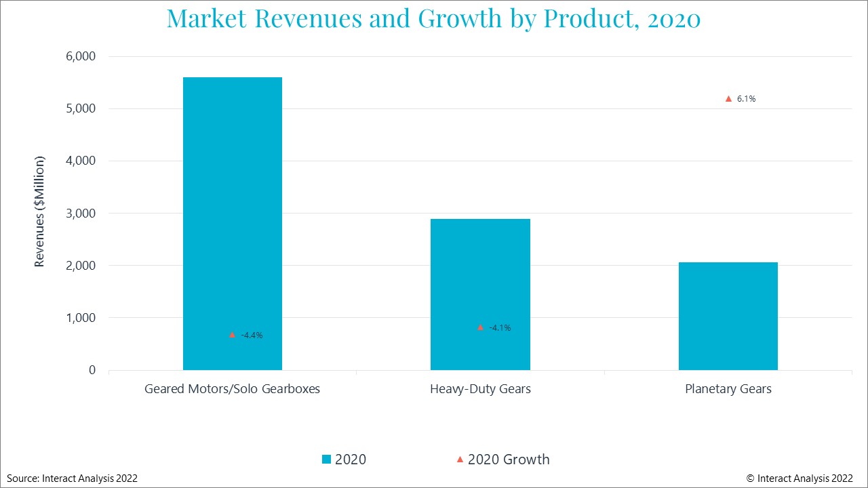
Task: Click the 6.1% growth triangle marker
Action: pyautogui.click(x=728, y=98)
